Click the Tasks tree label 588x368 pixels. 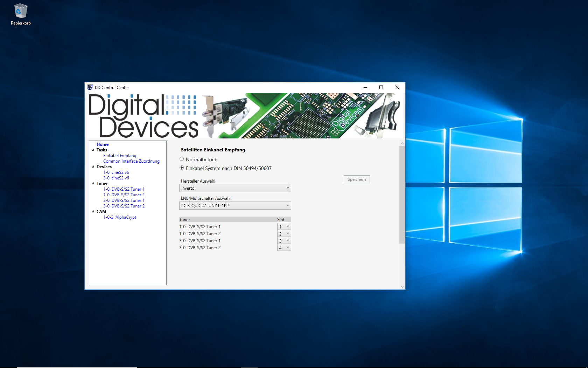click(x=102, y=150)
